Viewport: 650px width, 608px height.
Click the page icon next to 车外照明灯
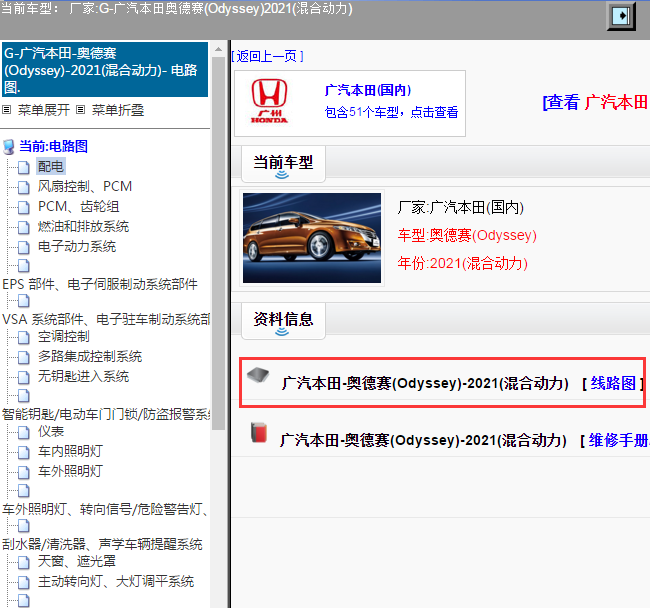pyautogui.click(x=24, y=472)
